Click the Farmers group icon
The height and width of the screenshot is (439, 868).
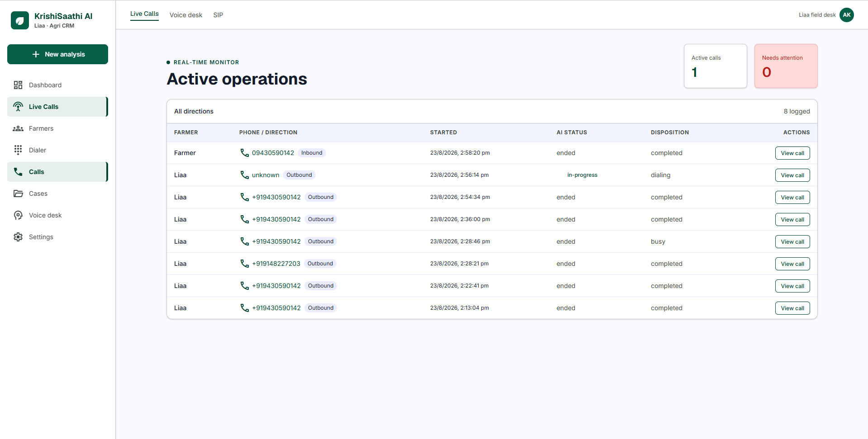click(x=18, y=128)
